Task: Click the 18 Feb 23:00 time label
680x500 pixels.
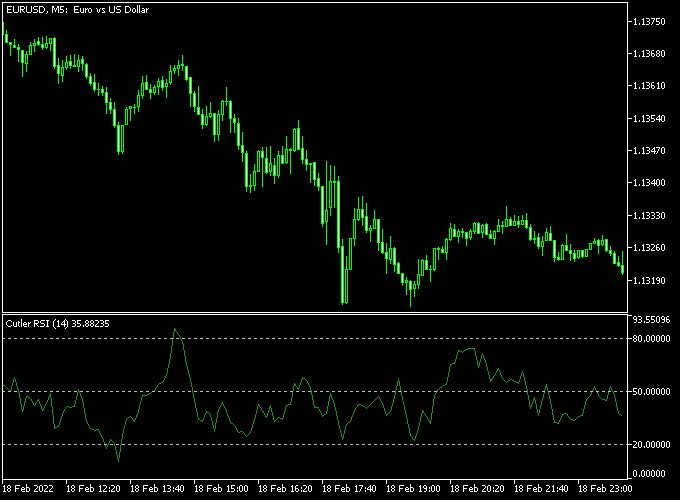Action: coord(605,489)
